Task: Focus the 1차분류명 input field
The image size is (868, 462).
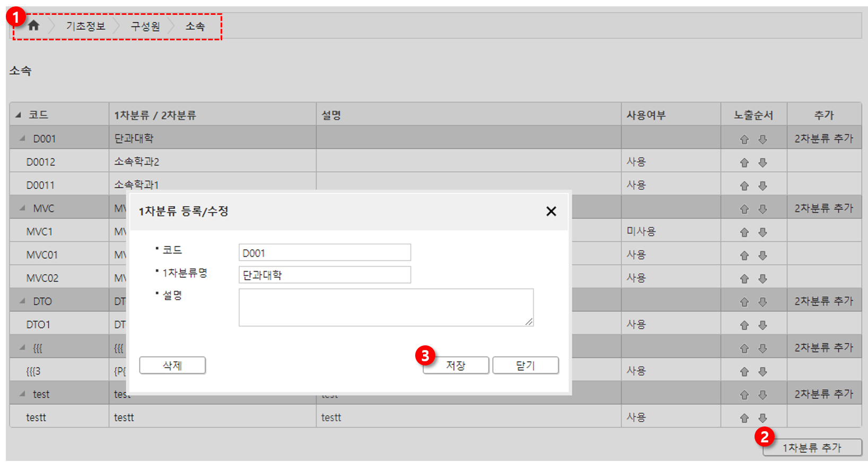Action: point(325,275)
